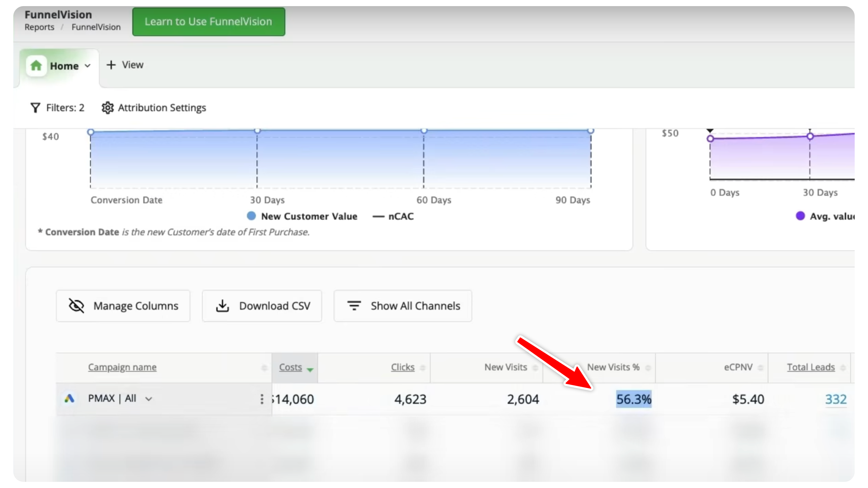Click the 30 Days data point on the blue chart
The height and width of the screenshot is (488, 868).
point(257,131)
